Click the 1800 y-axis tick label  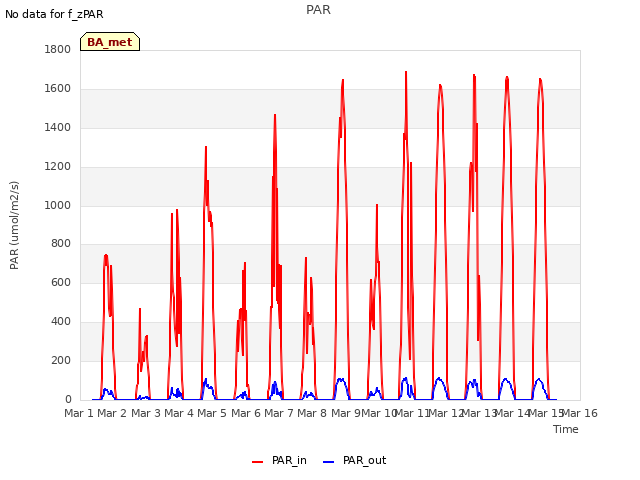point(58,49)
